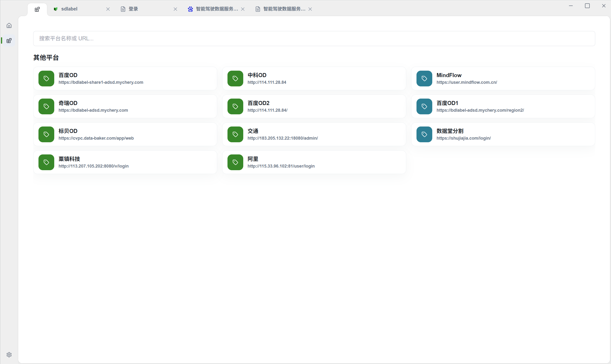Click the green tag icon for 百度OD
The image size is (611, 364).
(46, 79)
